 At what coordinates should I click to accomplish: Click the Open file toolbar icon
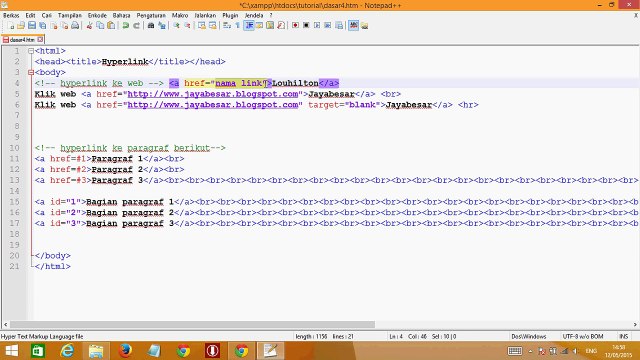21,25
